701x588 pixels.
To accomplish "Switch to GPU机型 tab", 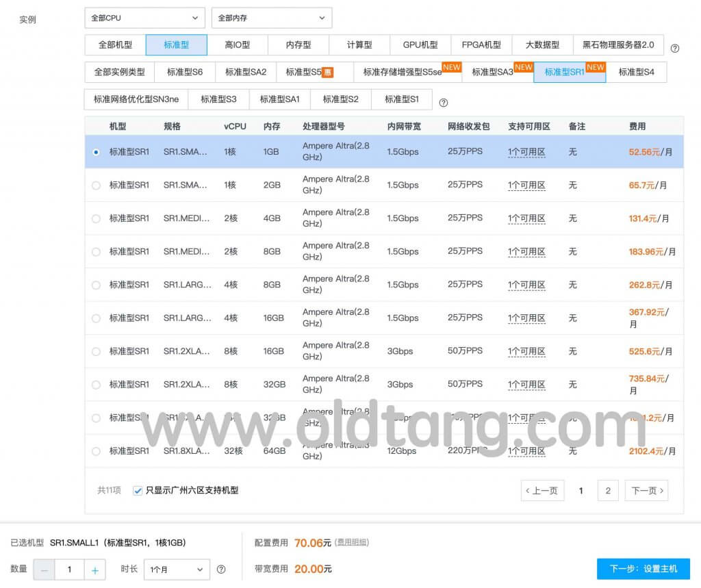I will pyautogui.click(x=420, y=44).
